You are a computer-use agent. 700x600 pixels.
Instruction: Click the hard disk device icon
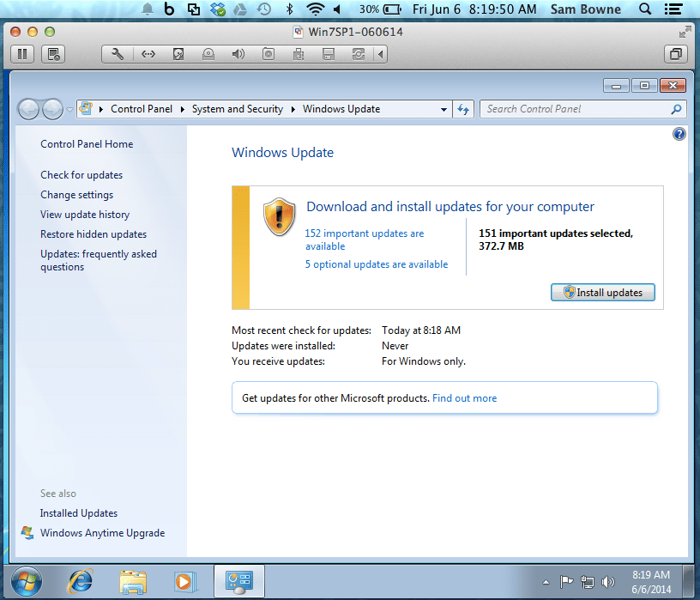[178, 54]
